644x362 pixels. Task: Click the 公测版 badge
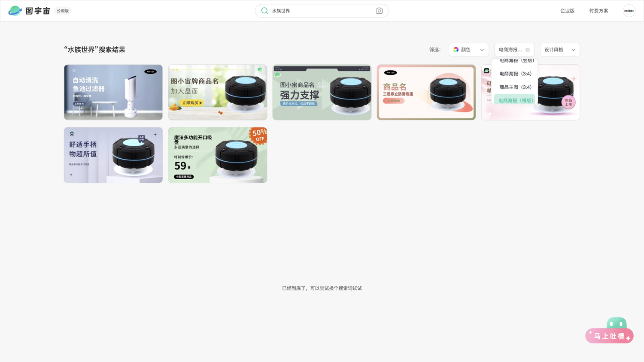63,11
